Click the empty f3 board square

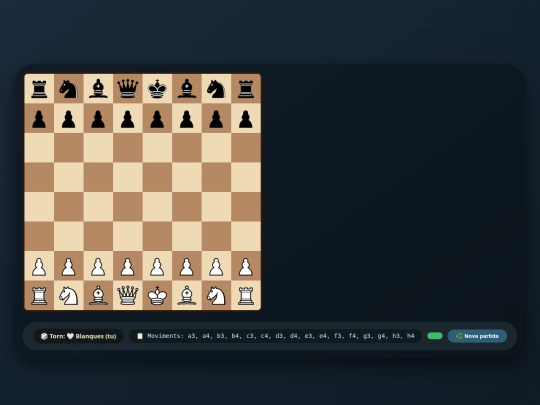(x=187, y=236)
